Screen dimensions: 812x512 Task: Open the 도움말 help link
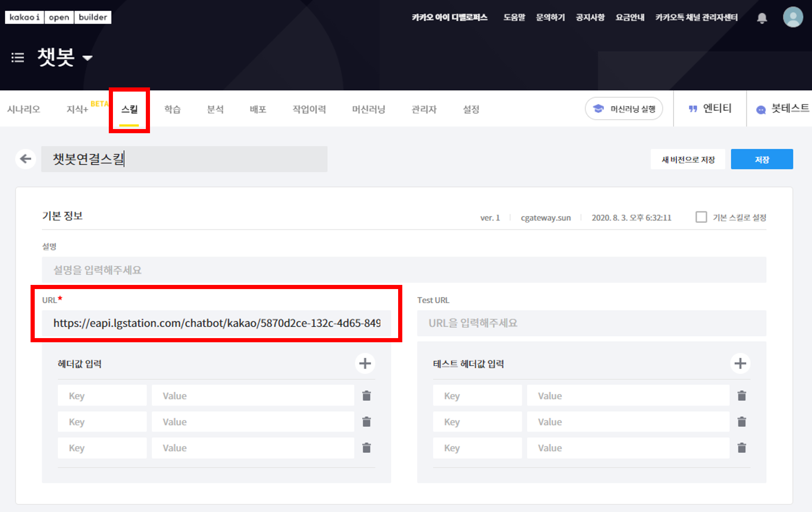coord(514,18)
